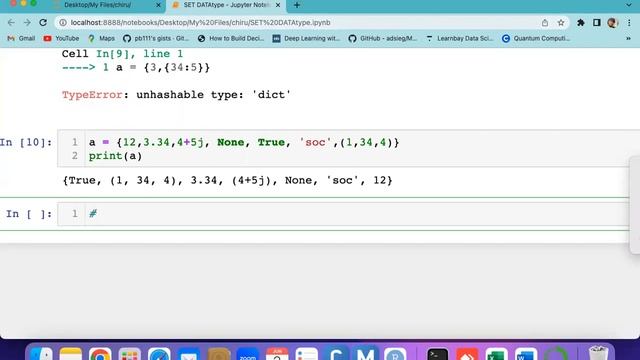
Task: Open Safari from the Dock
Action: (159, 353)
